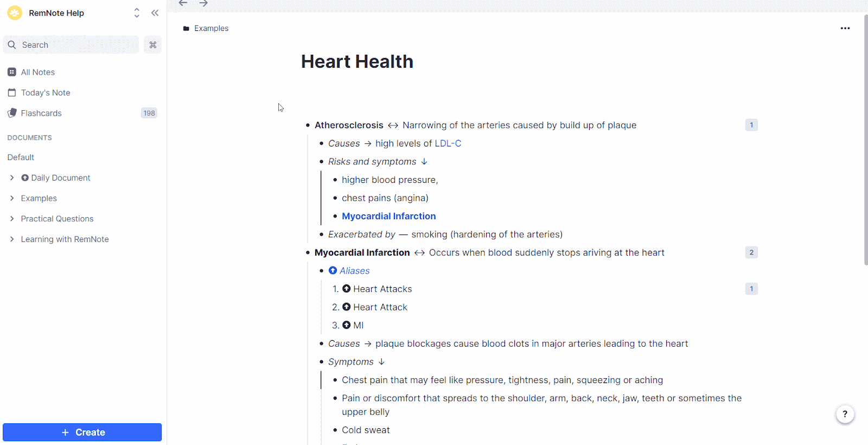Click the back navigation arrow
The height and width of the screenshot is (445, 868).
(183, 3)
